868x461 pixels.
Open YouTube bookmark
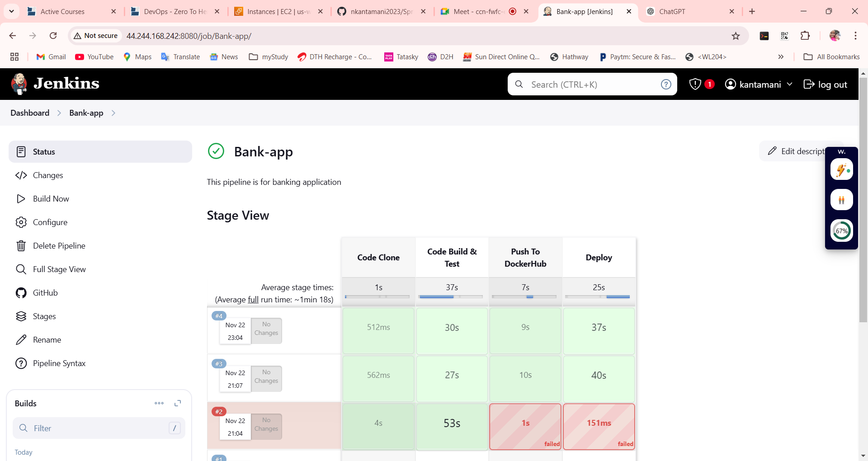[94, 57]
